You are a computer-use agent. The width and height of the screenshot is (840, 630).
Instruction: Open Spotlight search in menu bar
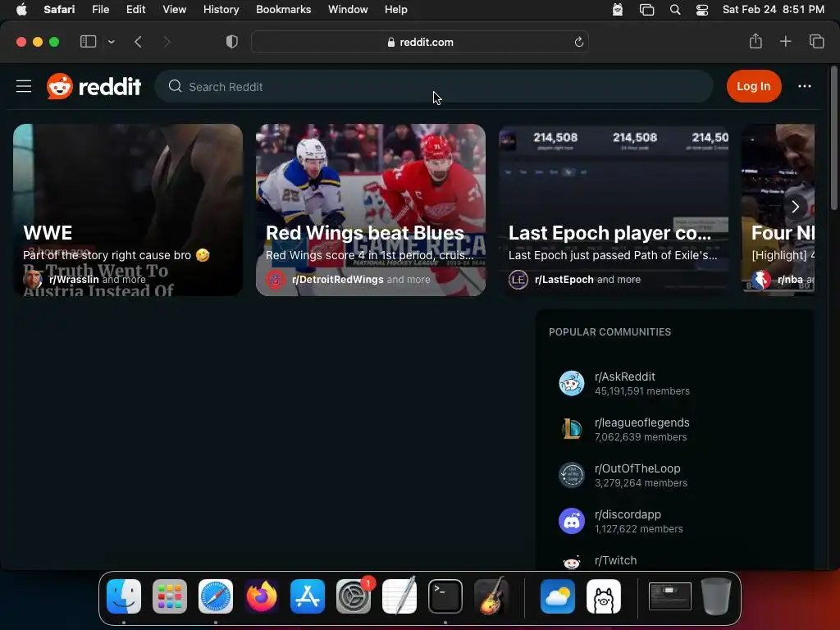point(675,10)
